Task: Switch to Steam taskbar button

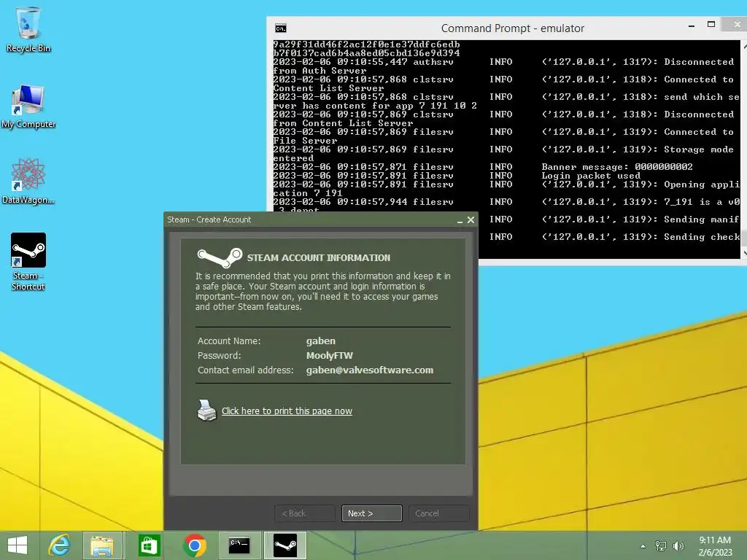Action: (x=285, y=545)
